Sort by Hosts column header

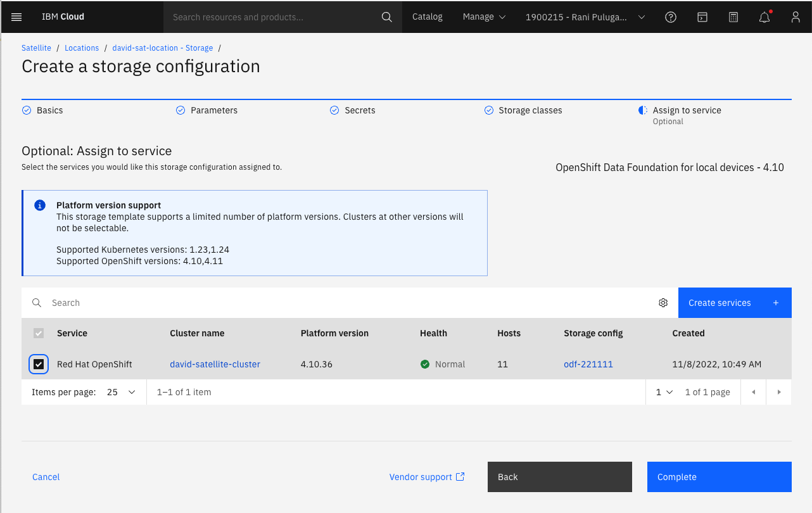coord(509,333)
